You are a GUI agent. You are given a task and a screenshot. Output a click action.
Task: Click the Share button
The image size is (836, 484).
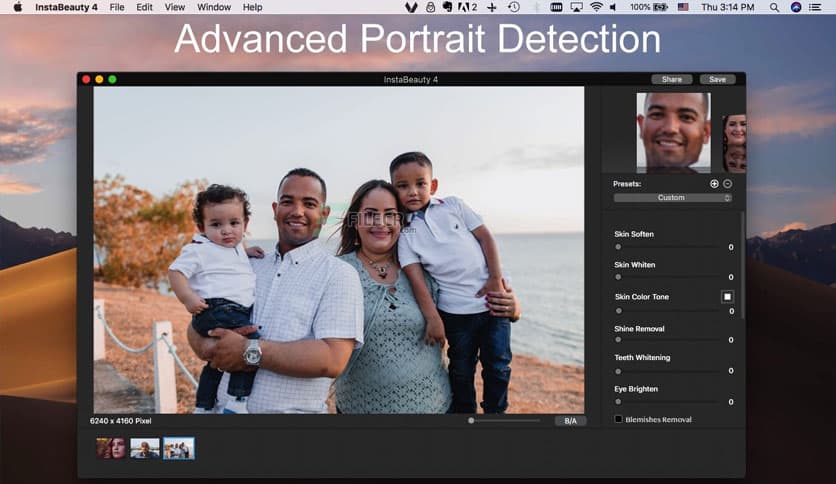click(x=671, y=79)
